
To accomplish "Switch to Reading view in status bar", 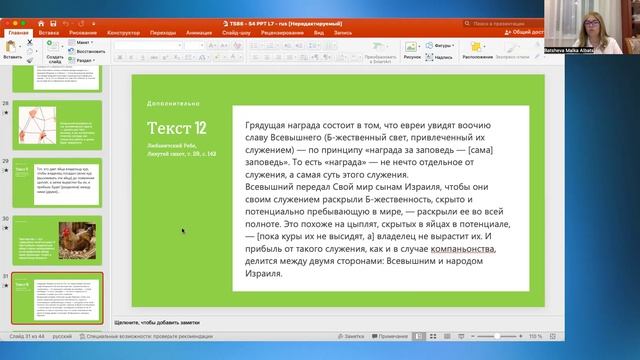I will click(447, 336).
